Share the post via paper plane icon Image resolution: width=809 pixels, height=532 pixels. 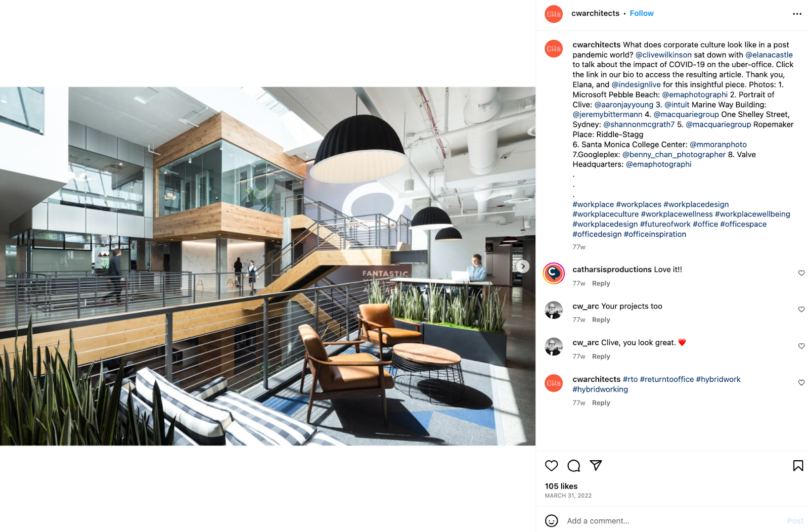click(x=596, y=465)
